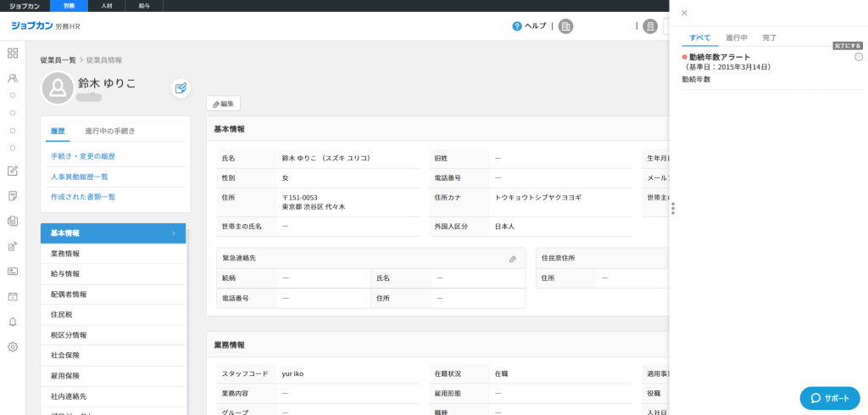Select the 進行中の手続き tab

click(x=109, y=131)
